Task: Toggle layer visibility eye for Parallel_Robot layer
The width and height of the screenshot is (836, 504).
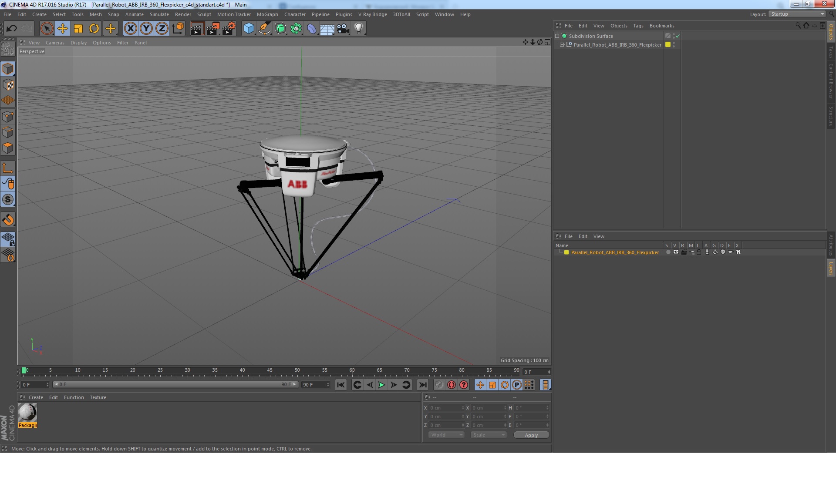Action: tap(676, 252)
